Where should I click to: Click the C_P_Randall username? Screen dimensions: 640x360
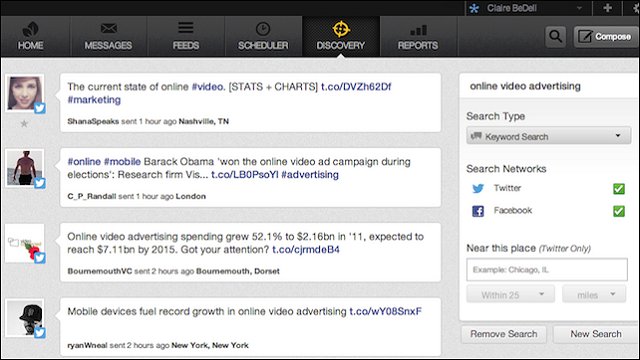tap(92, 196)
